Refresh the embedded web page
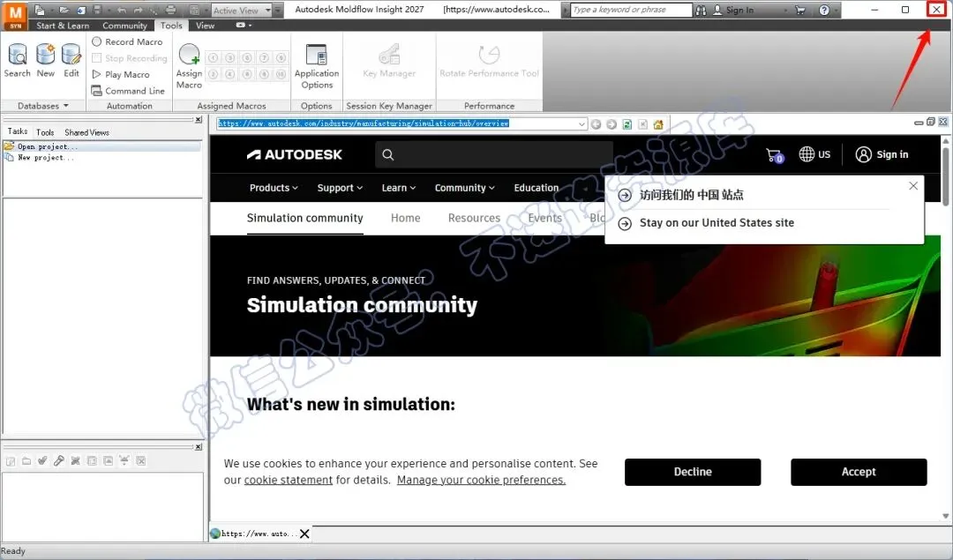The width and height of the screenshot is (953, 560). [627, 124]
